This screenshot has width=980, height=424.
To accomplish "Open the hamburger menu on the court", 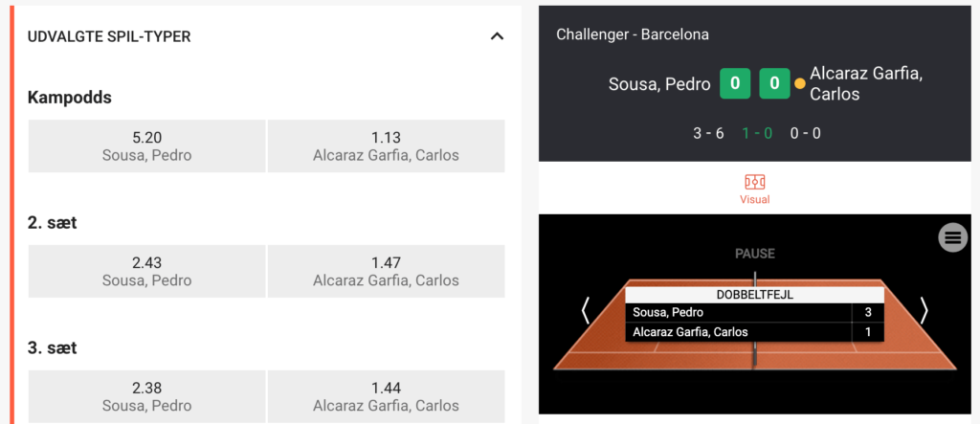I will [x=952, y=237].
